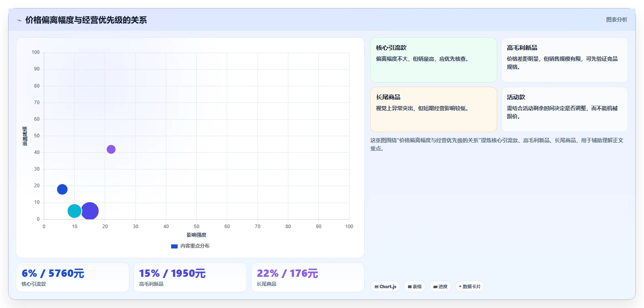Viewport: 644px width, 308px height.
Task: Click the 长尾商品 label under 22% stat
Action: 266,284
